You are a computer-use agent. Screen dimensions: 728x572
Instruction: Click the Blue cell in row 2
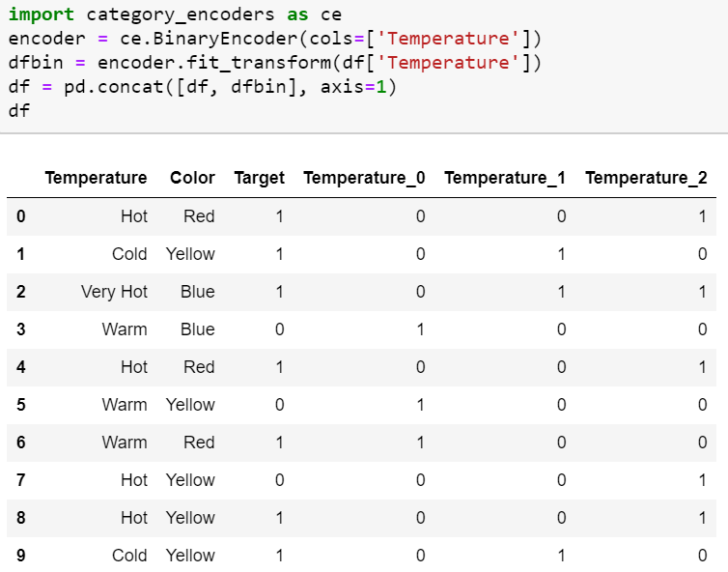[x=197, y=292]
